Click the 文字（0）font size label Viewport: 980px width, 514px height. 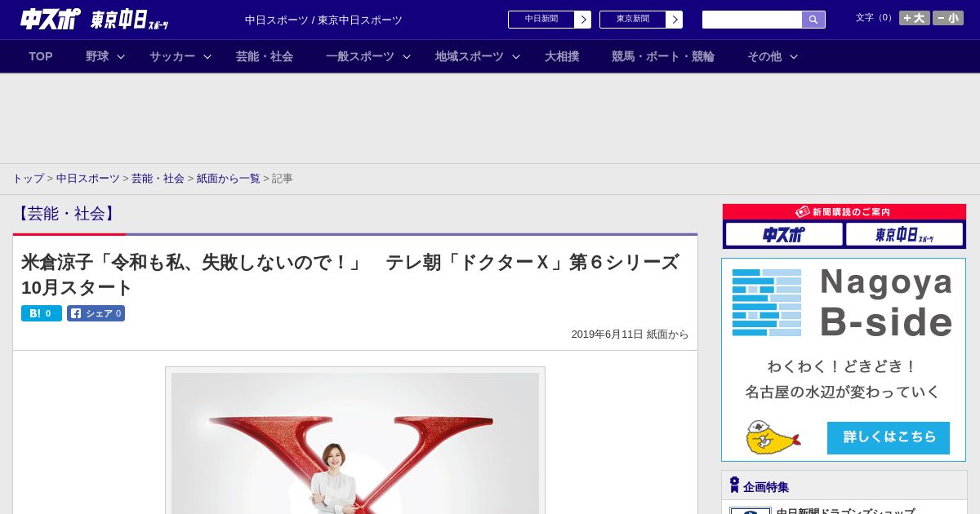coord(875,18)
